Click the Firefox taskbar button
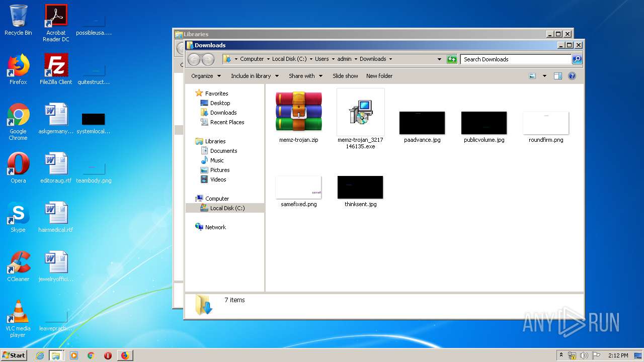This screenshot has width=644, height=362. pyautogui.click(x=125, y=355)
